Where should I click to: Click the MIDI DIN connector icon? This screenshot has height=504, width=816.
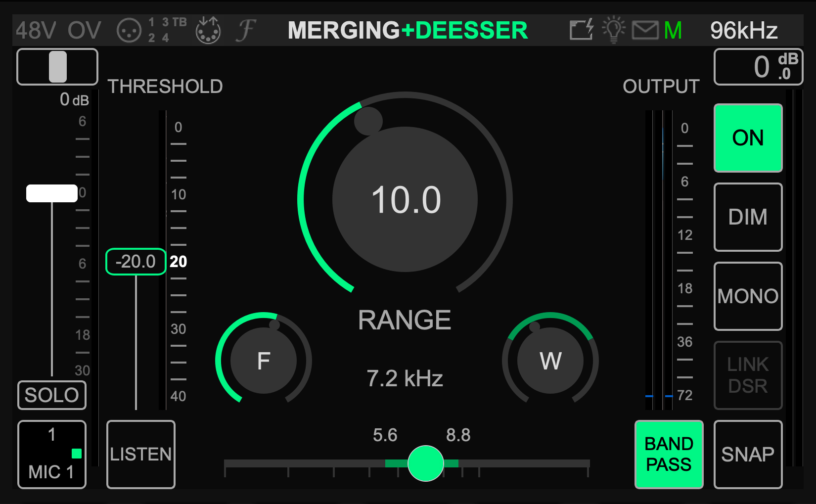(208, 31)
